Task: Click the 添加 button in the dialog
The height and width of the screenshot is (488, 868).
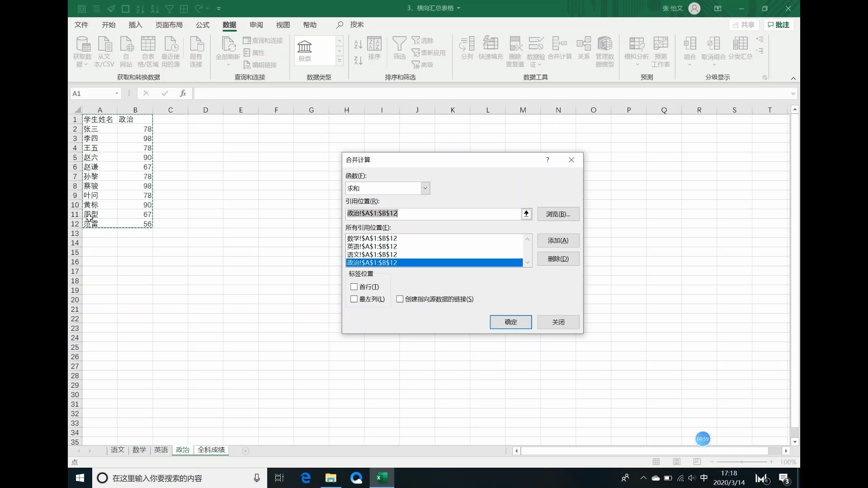Action: pyautogui.click(x=558, y=240)
